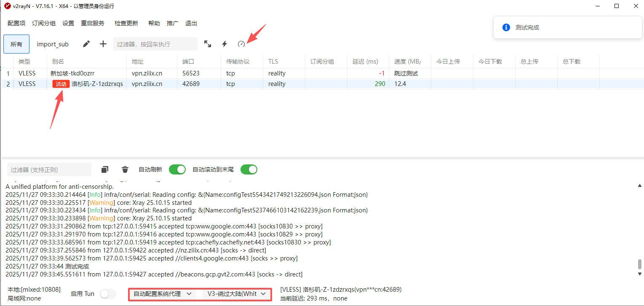Expand the V3-绕过大陆 routing dropdown

[x=237, y=294]
